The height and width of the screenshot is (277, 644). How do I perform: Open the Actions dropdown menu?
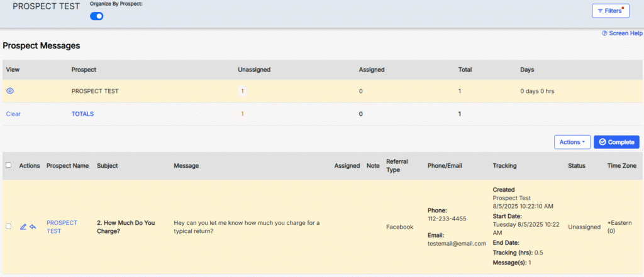[x=572, y=142]
